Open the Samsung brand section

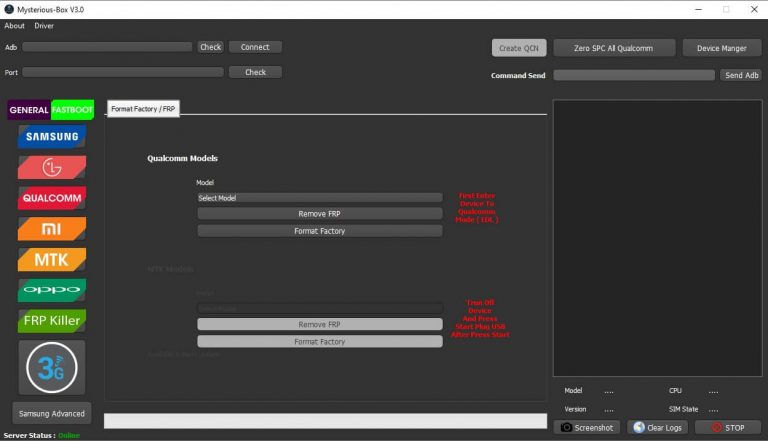(52, 137)
